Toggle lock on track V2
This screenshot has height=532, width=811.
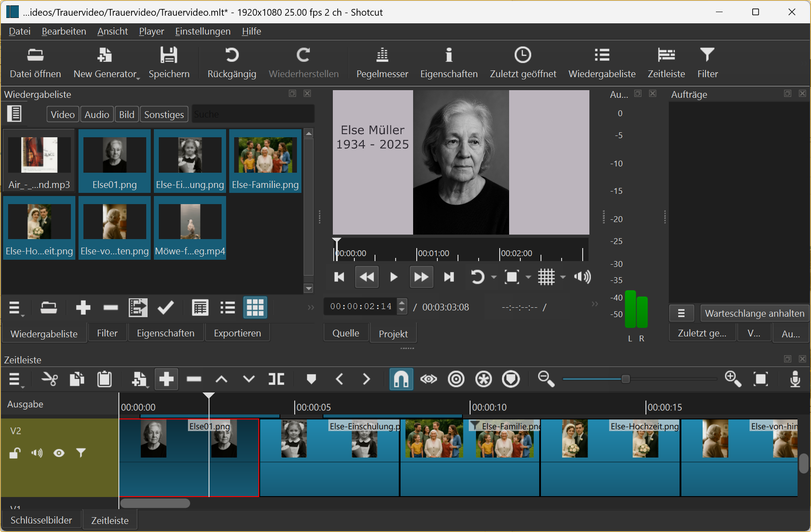15,453
